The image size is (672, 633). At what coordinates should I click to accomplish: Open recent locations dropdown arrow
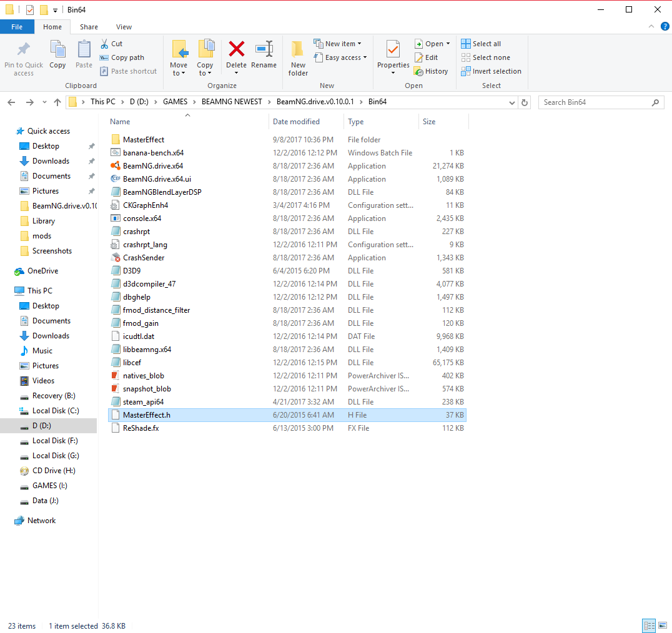point(44,102)
